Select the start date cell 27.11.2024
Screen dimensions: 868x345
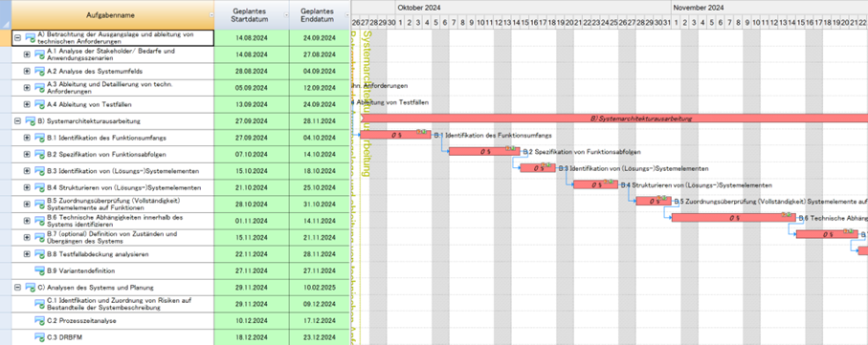[251, 270]
